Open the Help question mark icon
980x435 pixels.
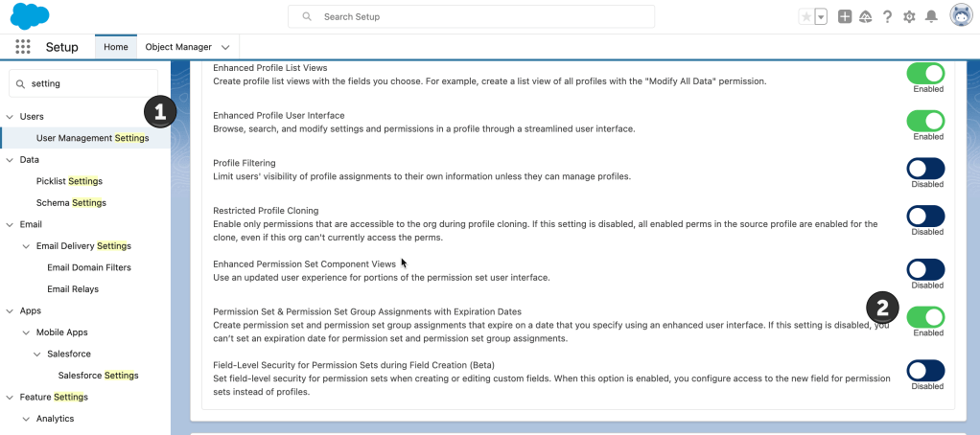[887, 16]
